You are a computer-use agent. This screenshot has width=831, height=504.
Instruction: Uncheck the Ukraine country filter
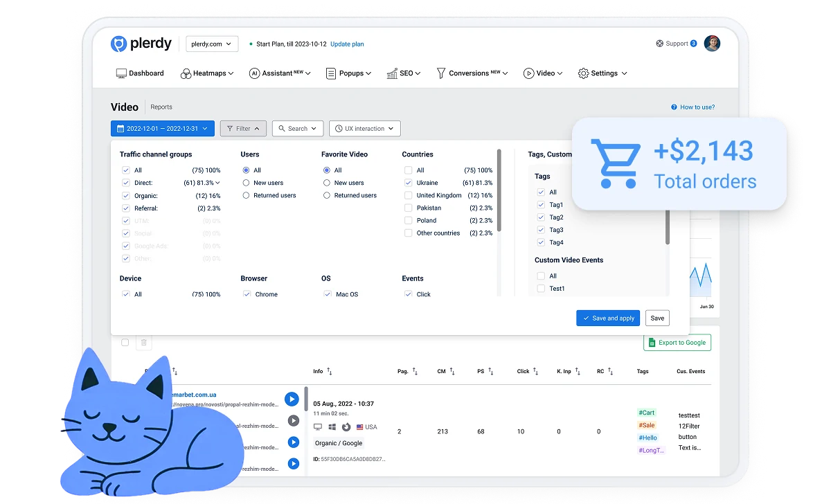(x=408, y=183)
